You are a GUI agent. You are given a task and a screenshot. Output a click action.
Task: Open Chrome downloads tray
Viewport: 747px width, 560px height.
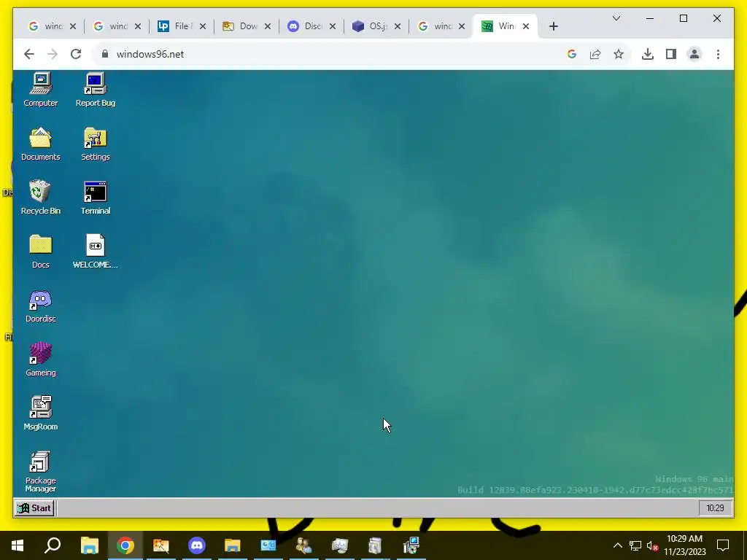tap(648, 54)
